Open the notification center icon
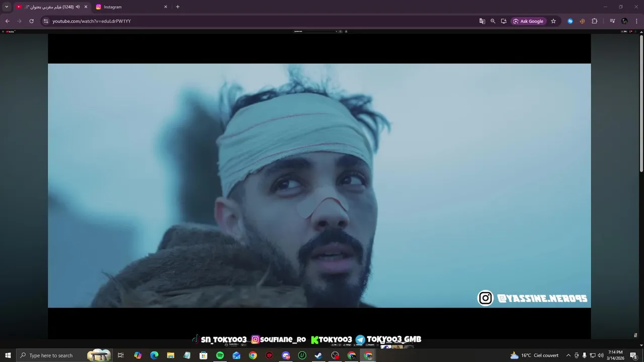Image resolution: width=644 pixels, height=362 pixels. coord(634,355)
